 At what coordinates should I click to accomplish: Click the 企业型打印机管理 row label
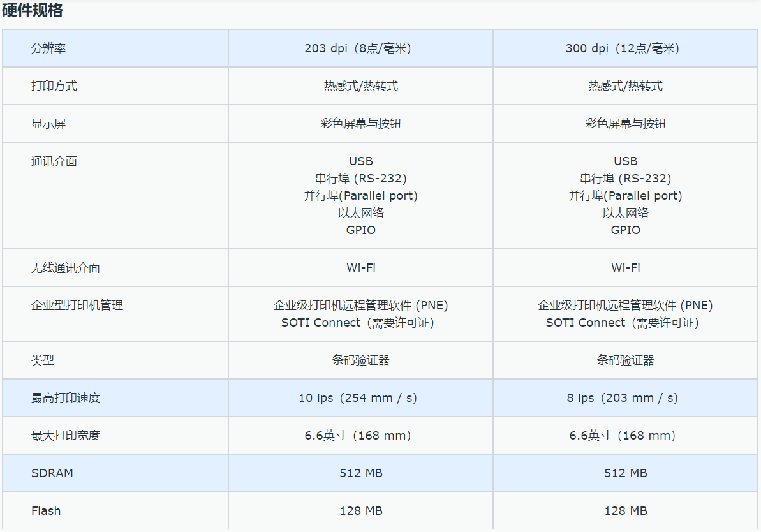[x=77, y=306]
